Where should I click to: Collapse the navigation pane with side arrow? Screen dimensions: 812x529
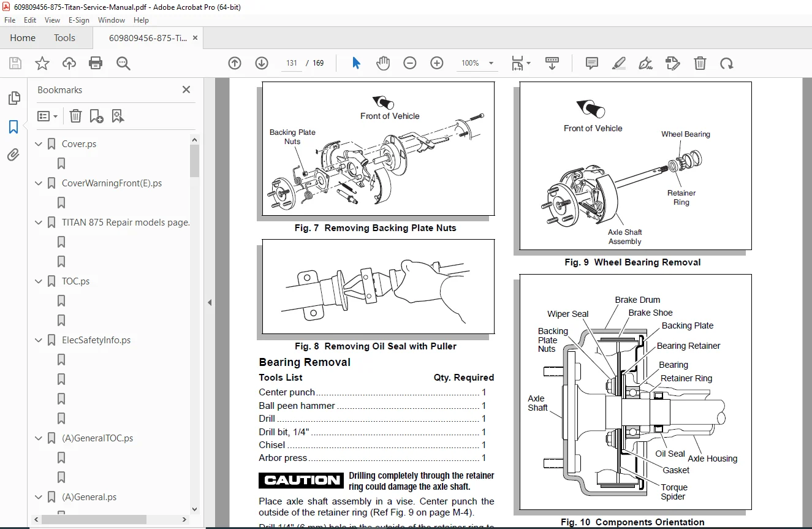point(210,302)
